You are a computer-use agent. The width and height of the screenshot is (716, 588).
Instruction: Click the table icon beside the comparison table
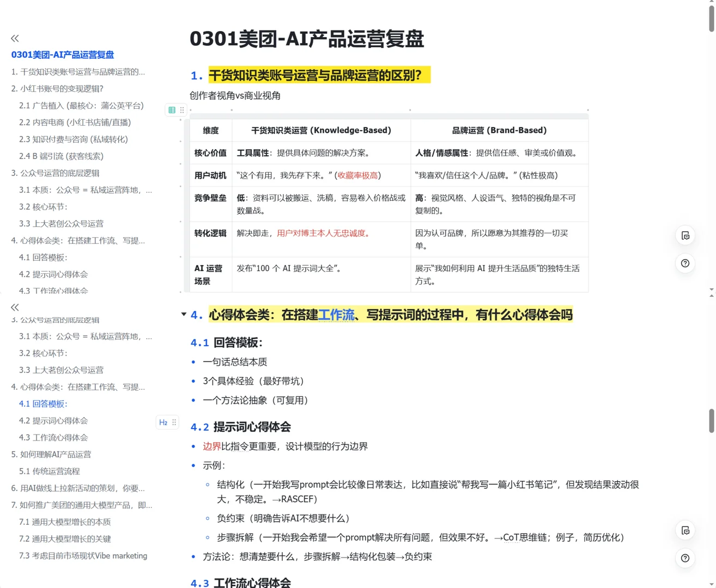click(x=172, y=110)
